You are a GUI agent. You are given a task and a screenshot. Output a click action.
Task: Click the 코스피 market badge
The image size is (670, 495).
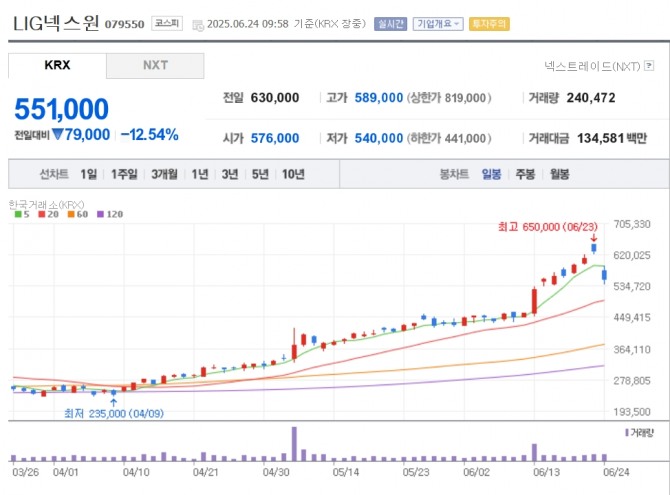166,23
